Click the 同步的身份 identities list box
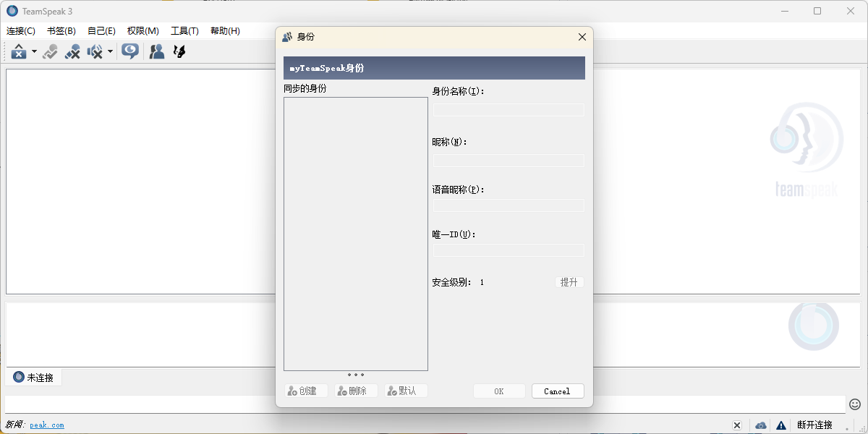 [x=356, y=234]
